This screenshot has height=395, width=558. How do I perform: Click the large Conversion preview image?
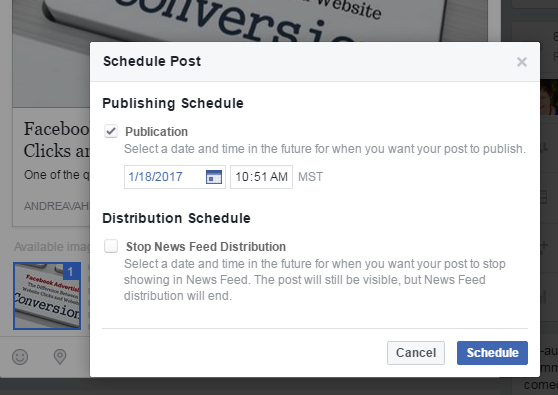(249, 21)
